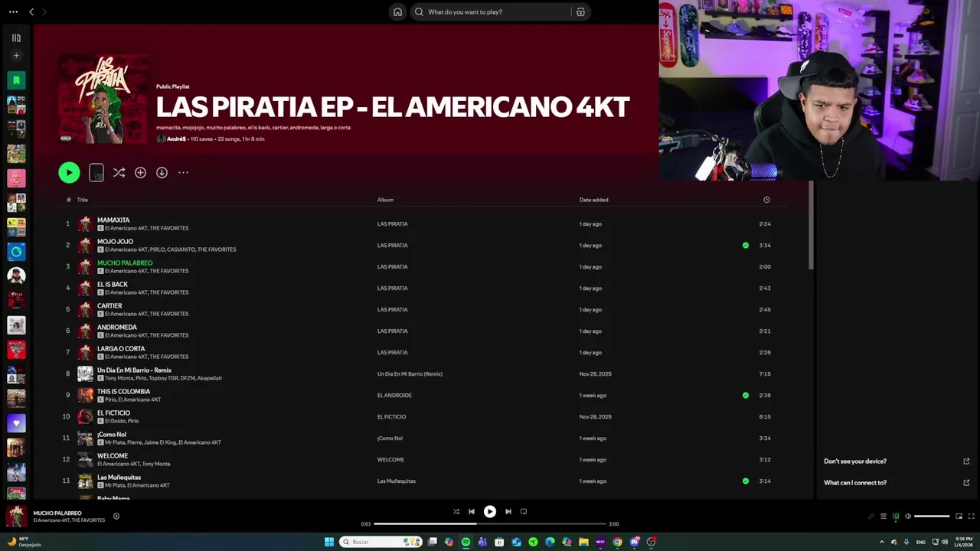This screenshot has width=980, height=551.
Task: Open the blue ring item in sidebar
Action: pos(16,252)
